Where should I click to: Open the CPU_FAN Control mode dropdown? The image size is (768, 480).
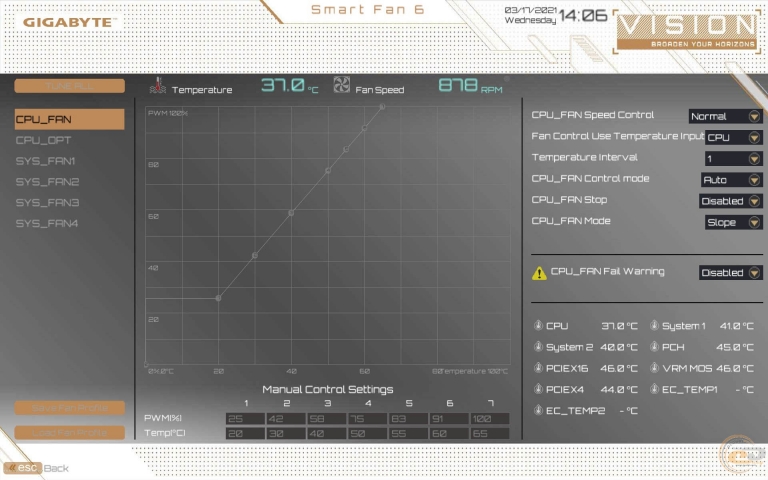[731, 180]
